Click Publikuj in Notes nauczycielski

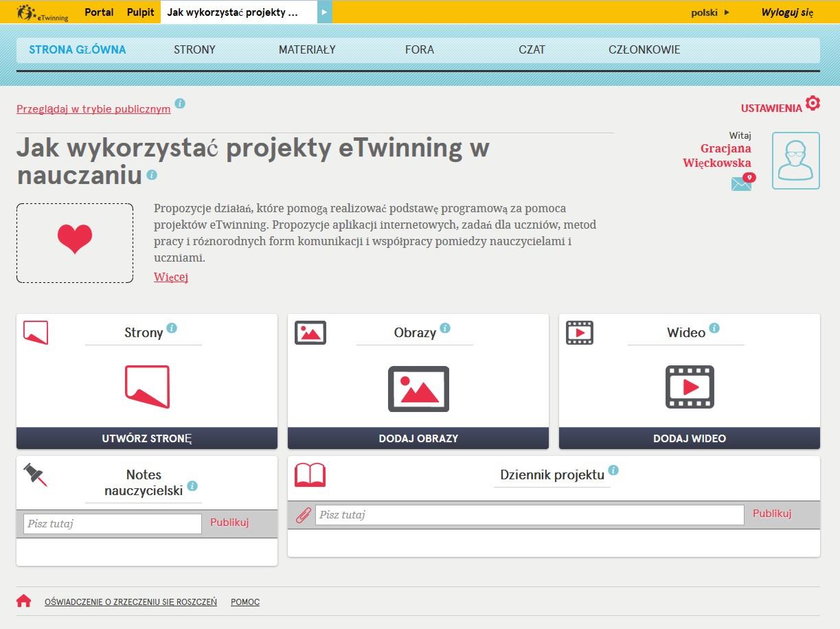(x=229, y=522)
